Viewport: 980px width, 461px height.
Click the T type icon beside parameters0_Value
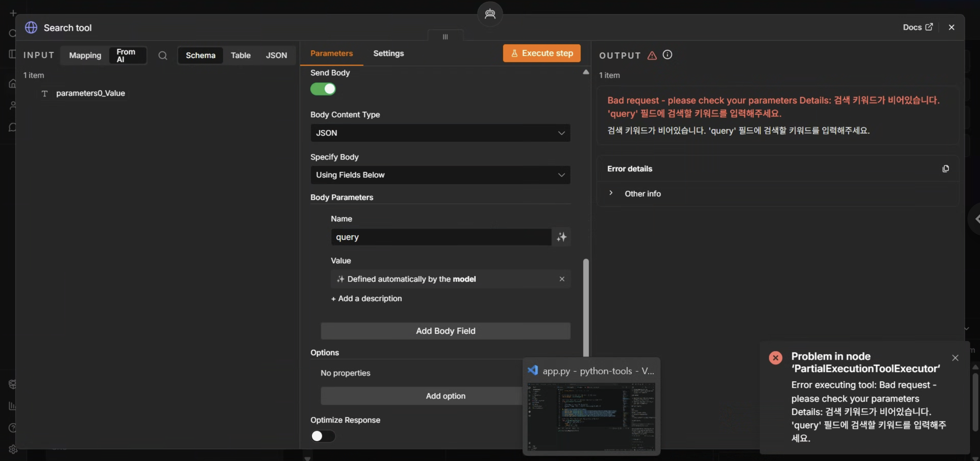coord(45,93)
